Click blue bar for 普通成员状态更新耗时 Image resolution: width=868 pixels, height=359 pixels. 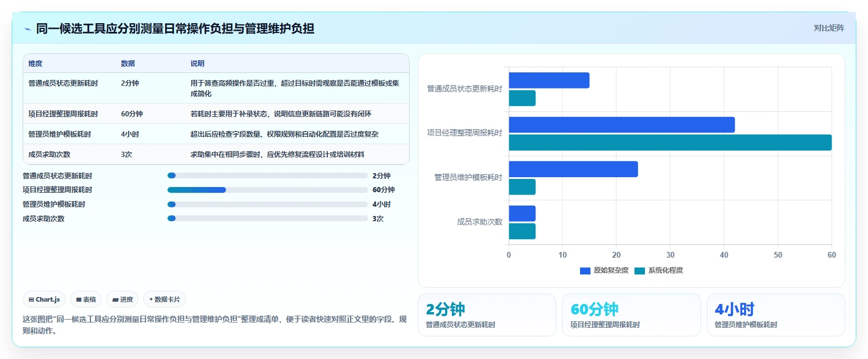549,80
